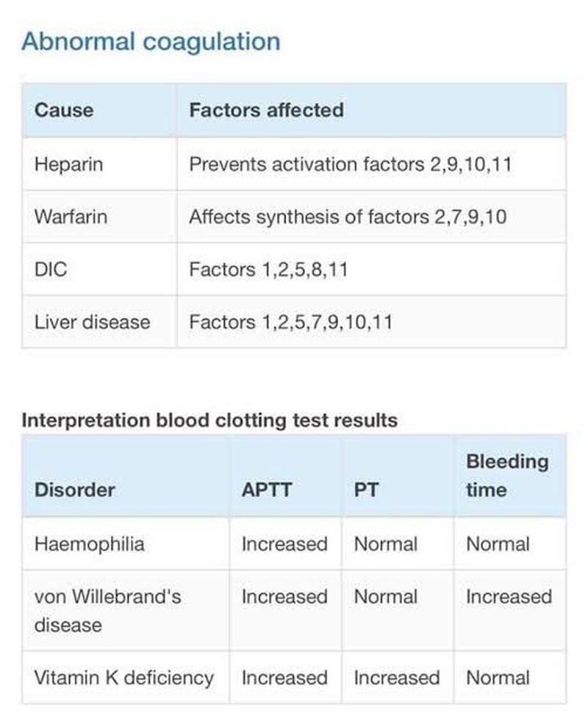Click Interpretation blood clotting test results title
The width and height of the screenshot is (588, 716).
209,420
